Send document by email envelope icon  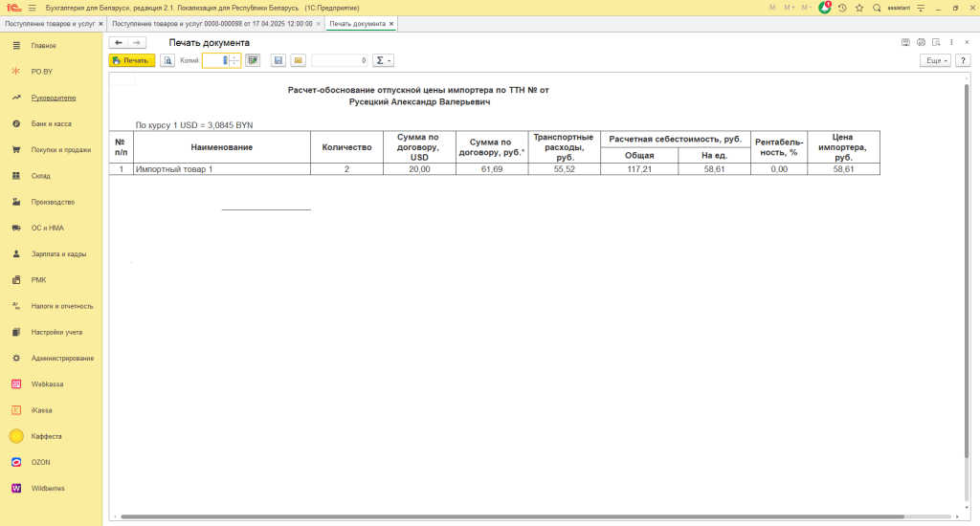point(299,60)
